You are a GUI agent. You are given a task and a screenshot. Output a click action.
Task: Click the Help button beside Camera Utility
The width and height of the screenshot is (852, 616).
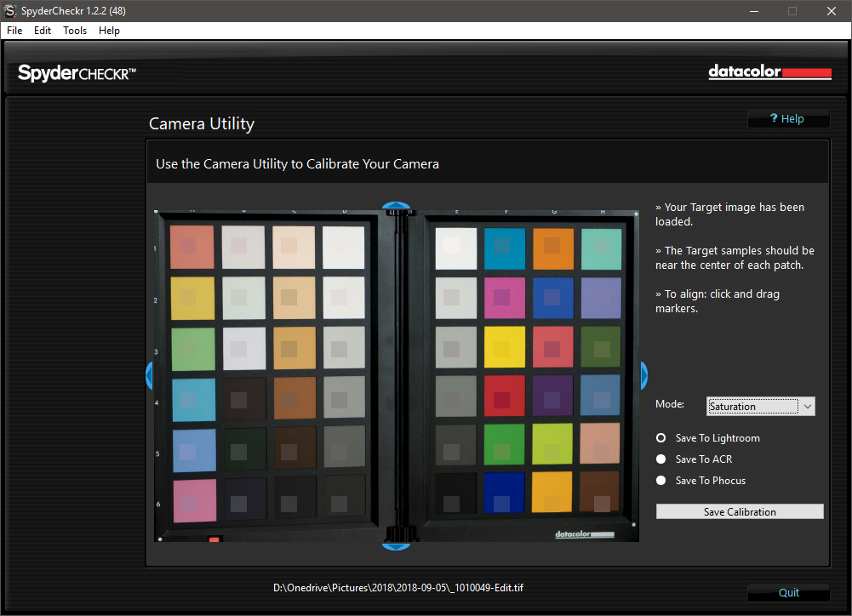[788, 119]
